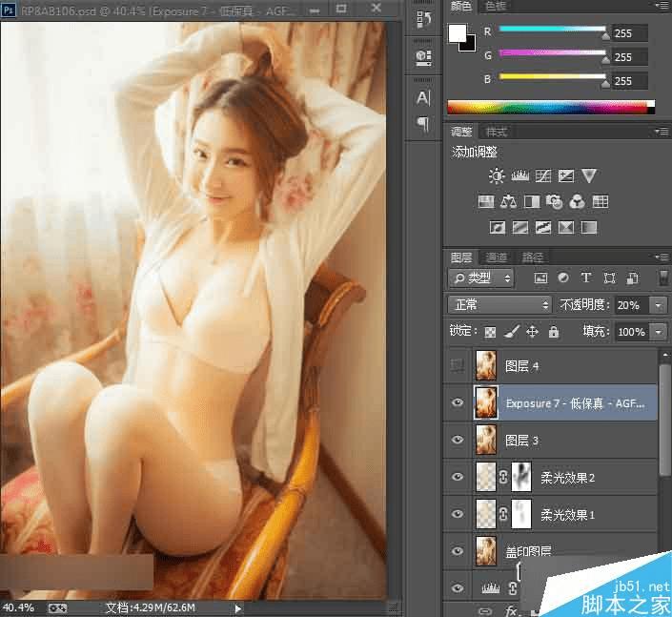Switch to the 色板 swatches tab
The image size is (672, 617).
496,6
